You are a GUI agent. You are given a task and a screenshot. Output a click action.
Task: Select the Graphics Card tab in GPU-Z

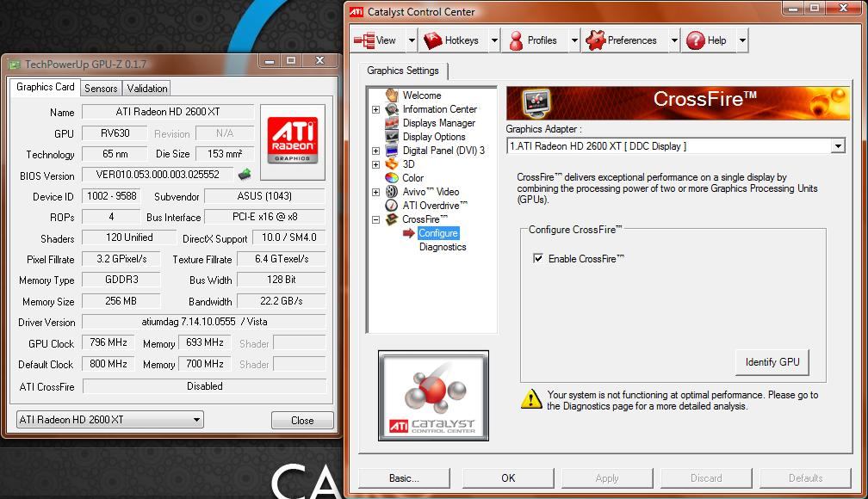click(46, 87)
